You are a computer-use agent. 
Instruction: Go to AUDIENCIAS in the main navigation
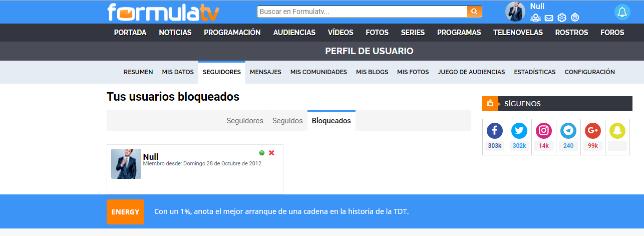(x=294, y=33)
